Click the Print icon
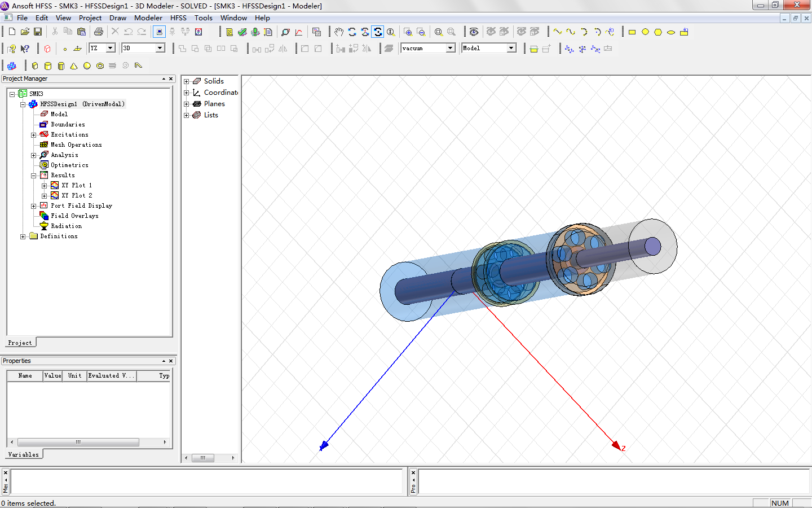Viewport: 812px width, 508px height. pyautogui.click(x=99, y=32)
